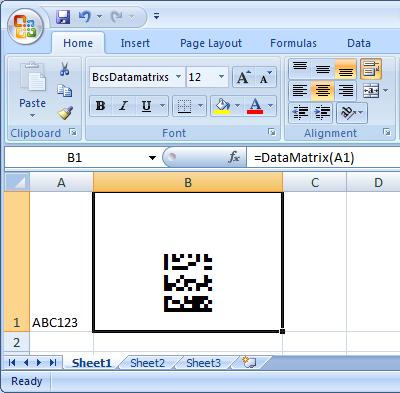Activate the Format Painter brush

click(x=65, y=113)
